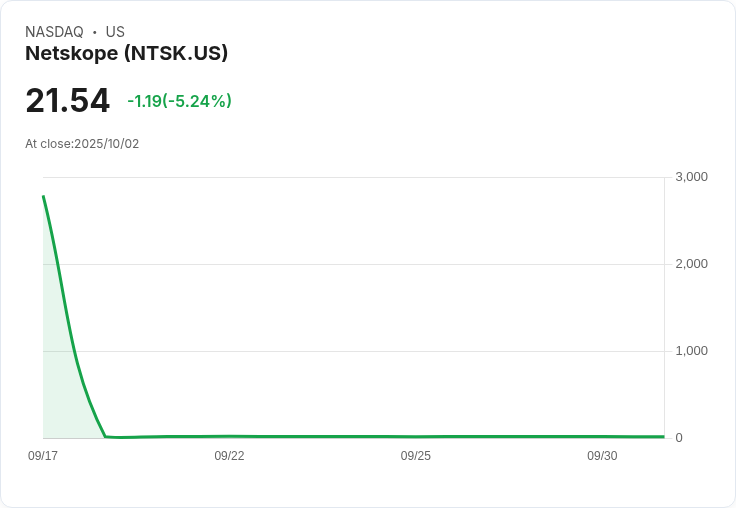Click the At close:2025/10/02 timestamp

(82, 144)
